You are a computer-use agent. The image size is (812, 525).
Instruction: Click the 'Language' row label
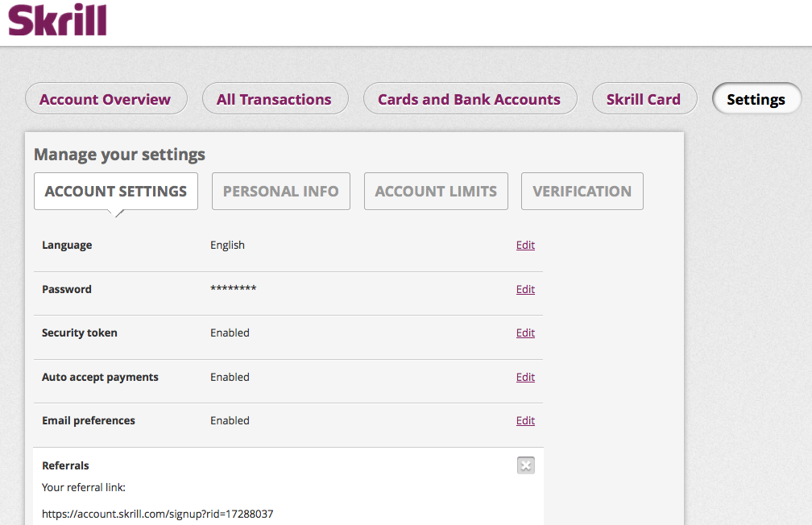[67, 246]
